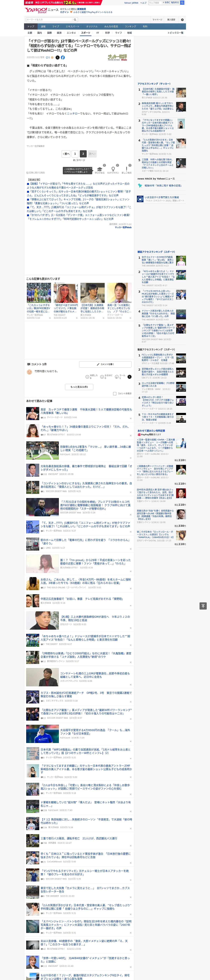Click the search magnifier beside the keyword field
The height and width of the screenshot is (980, 210).
coord(75,20)
